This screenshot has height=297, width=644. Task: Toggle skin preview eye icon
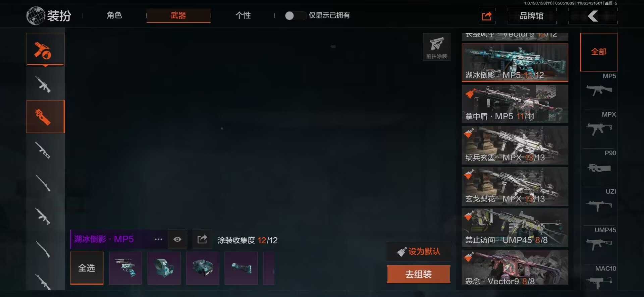[x=177, y=239]
